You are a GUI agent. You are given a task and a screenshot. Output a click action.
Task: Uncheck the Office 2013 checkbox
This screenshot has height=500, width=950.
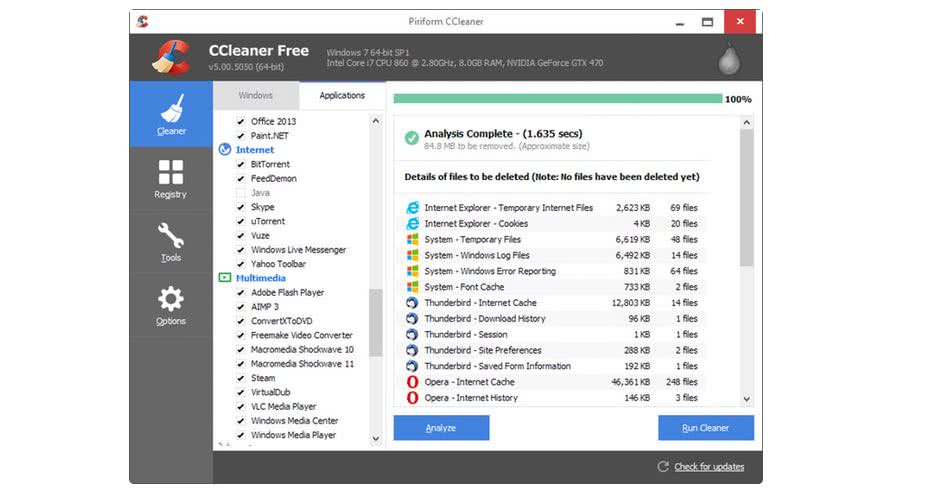point(241,122)
